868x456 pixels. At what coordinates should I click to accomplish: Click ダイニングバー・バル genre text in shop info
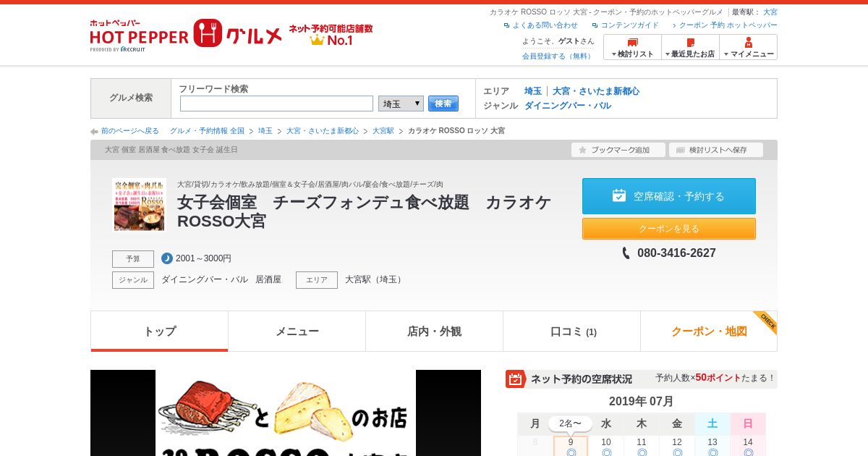pos(205,279)
